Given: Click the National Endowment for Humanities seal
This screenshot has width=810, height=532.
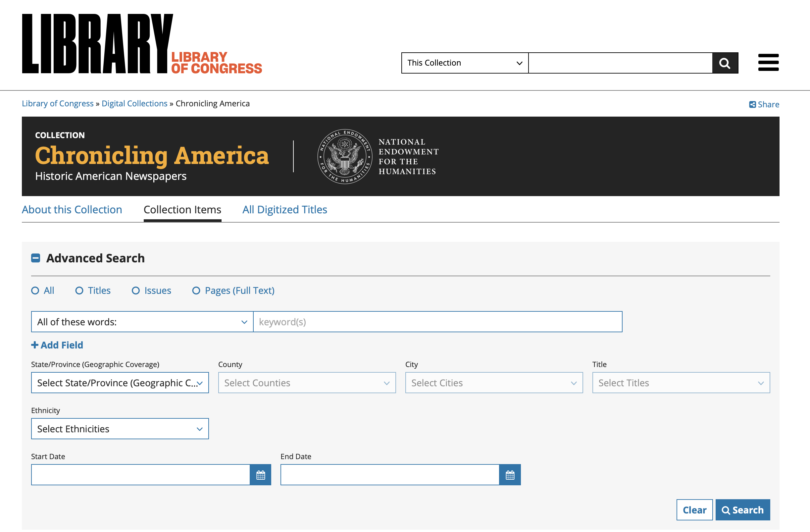Looking at the screenshot, I should (344, 157).
